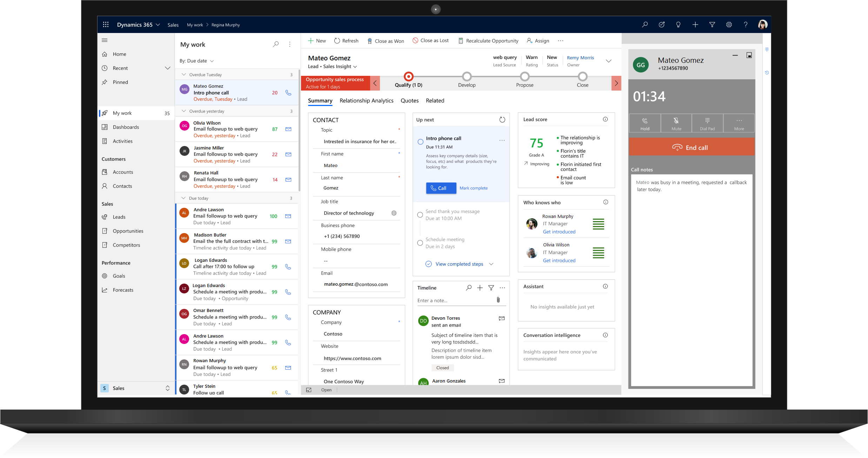This screenshot has width=868, height=458.
Task: Expand the opportunity details chevron
Action: [609, 61]
